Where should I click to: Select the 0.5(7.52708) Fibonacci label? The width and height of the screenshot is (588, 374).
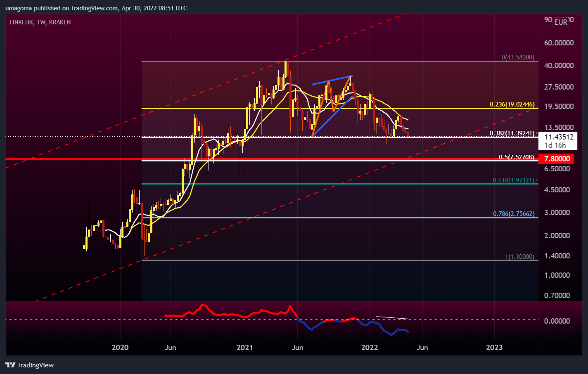pyautogui.click(x=517, y=157)
